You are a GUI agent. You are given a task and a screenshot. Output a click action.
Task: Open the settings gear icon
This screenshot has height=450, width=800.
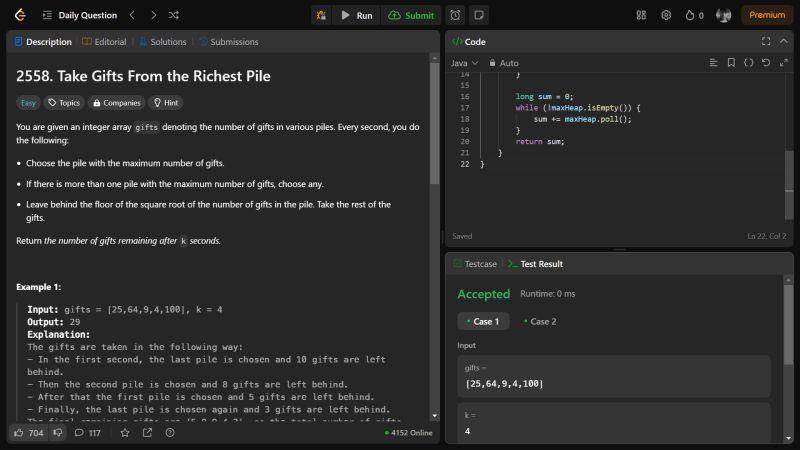click(x=666, y=15)
